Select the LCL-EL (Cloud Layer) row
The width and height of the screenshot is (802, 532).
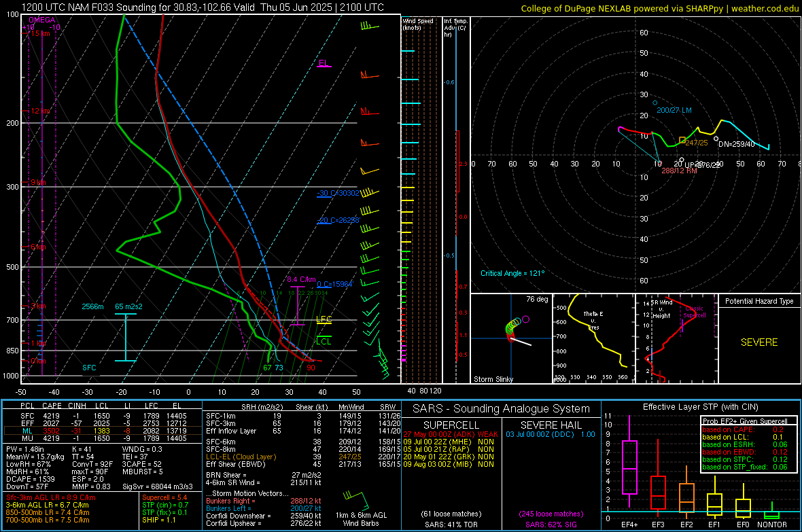click(x=303, y=457)
